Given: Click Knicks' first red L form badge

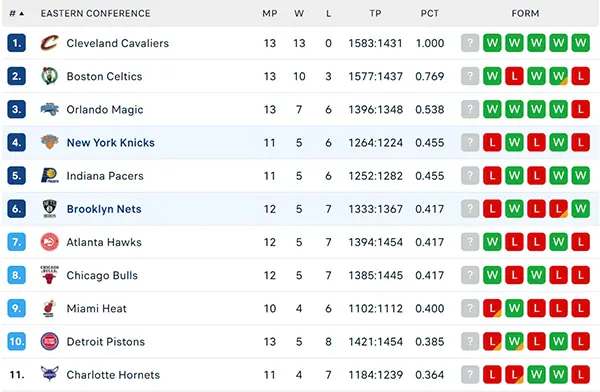Looking at the screenshot, I should click(x=492, y=143).
